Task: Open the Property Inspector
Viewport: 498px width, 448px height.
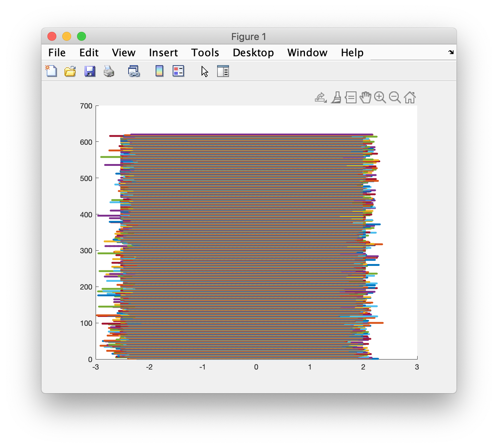Action: [223, 71]
